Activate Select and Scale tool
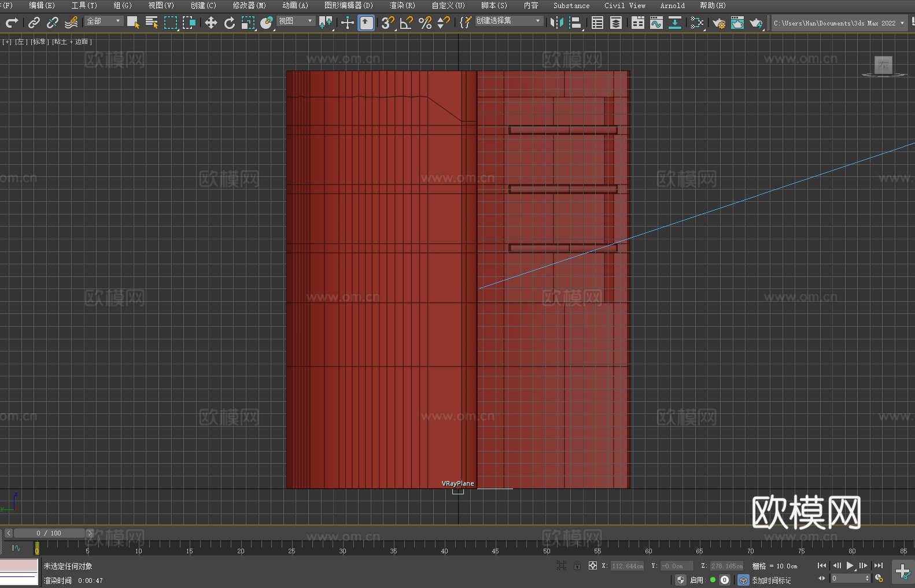The width and height of the screenshot is (915, 588). click(248, 23)
